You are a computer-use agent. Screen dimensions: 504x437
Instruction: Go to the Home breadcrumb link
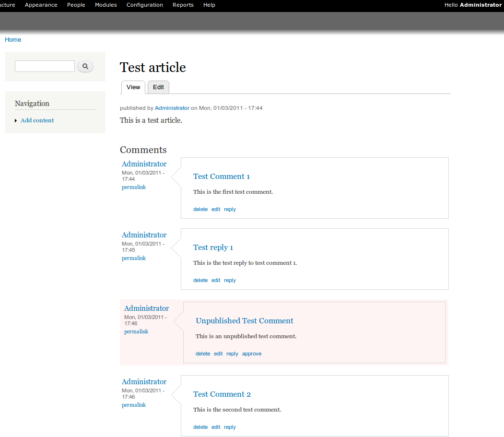tap(13, 40)
